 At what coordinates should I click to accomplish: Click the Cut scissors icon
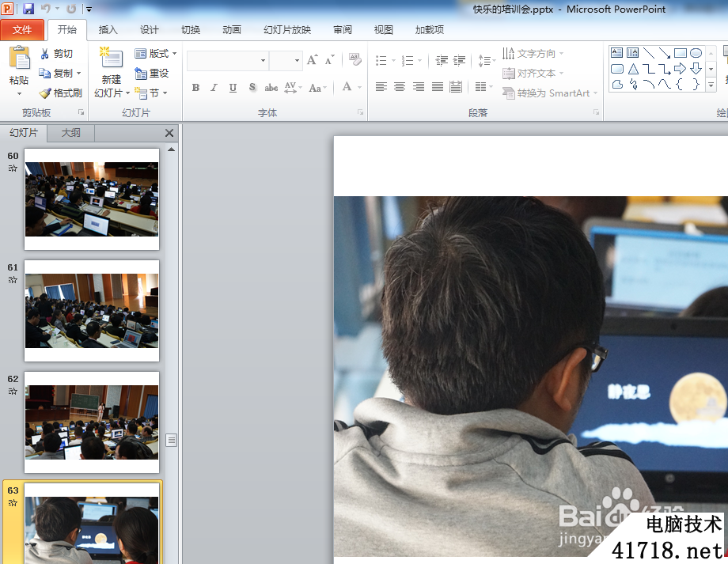click(x=44, y=54)
